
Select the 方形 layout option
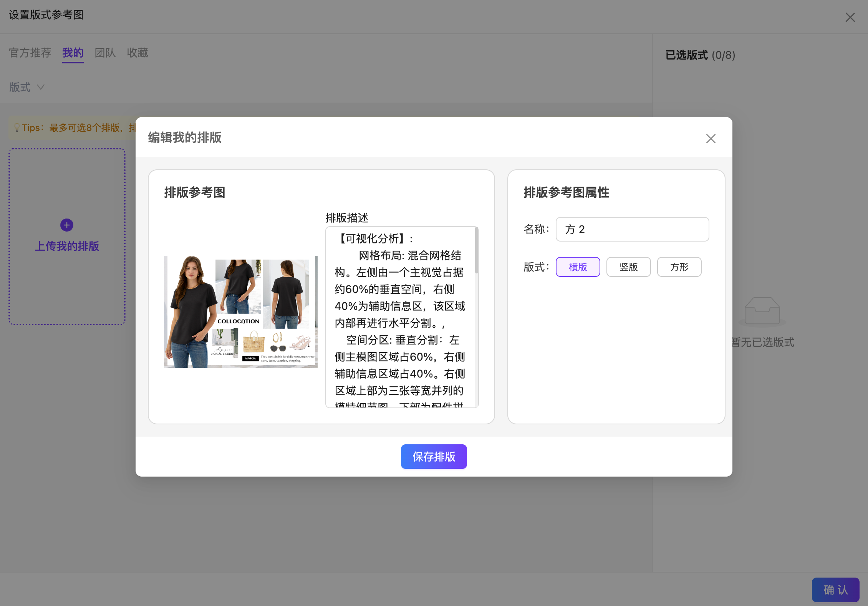coord(679,267)
